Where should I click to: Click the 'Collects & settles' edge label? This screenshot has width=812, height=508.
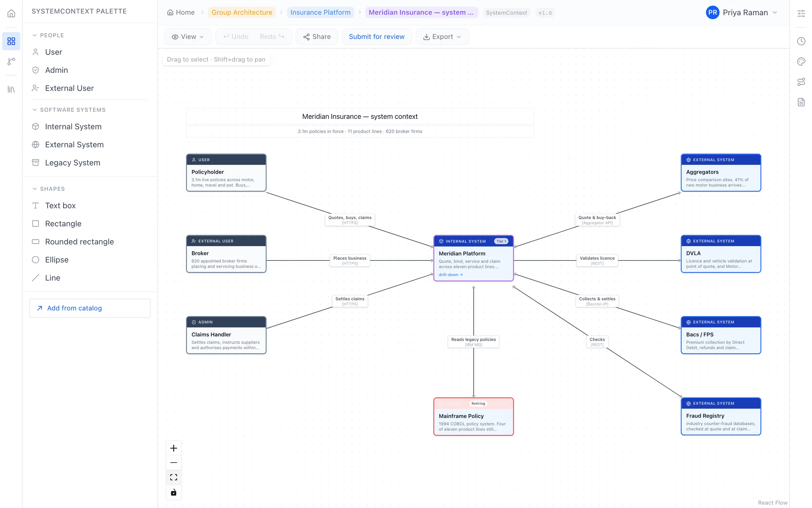[597, 301]
